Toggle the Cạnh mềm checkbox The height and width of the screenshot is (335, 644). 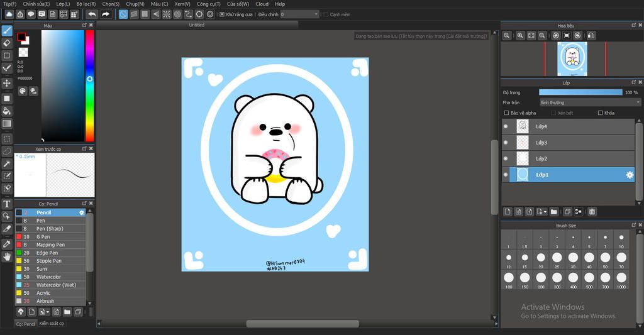click(326, 14)
